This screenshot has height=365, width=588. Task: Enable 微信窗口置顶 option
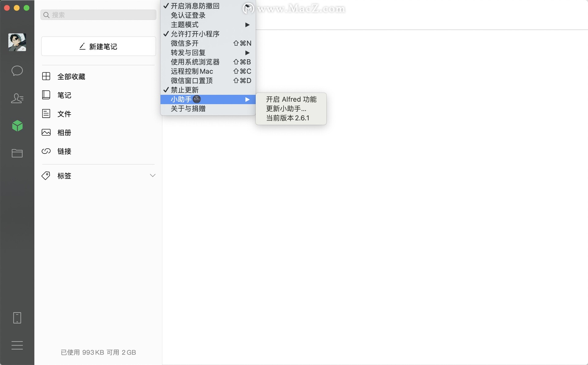(x=208, y=81)
